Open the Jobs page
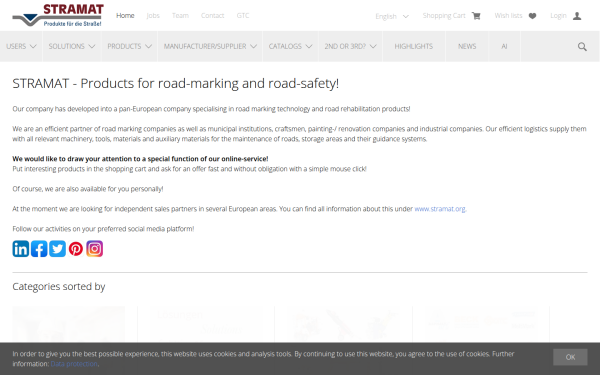600x375 pixels. [153, 15]
